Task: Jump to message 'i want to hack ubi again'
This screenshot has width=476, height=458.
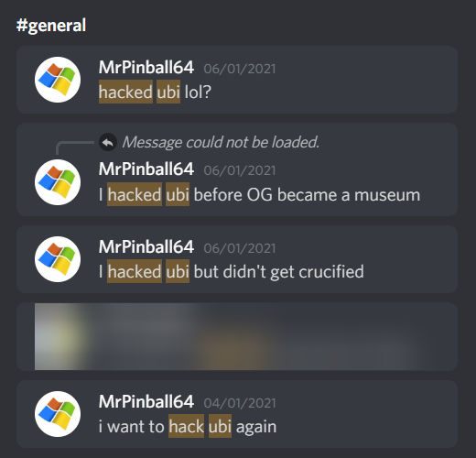Action: point(237,414)
